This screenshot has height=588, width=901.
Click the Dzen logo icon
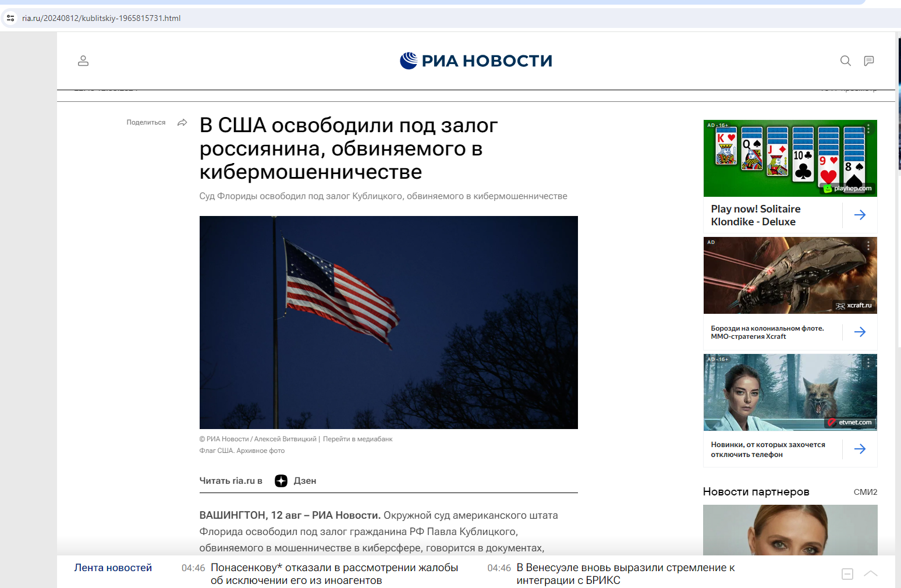(281, 481)
